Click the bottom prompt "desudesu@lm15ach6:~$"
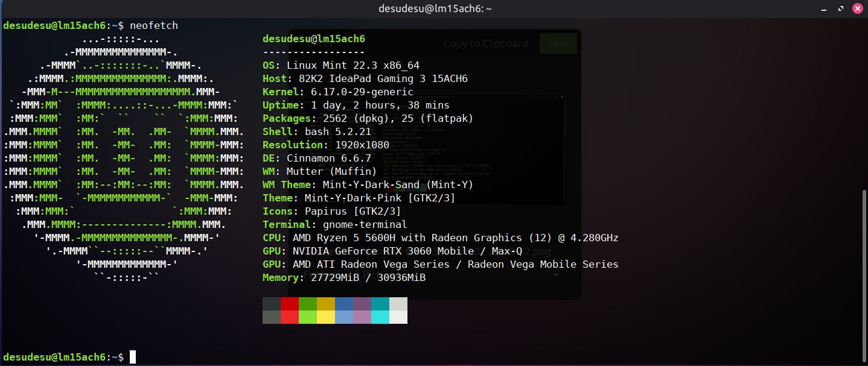Viewport: 868px width, 366px height. (x=63, y=357)
